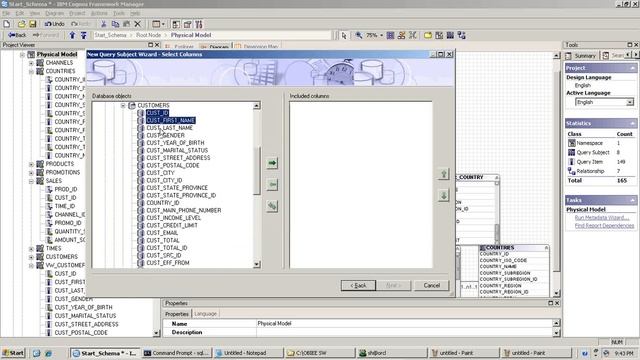Switch to the Language tab in Properties
Image resolution: width=640 pixels, height=360 pixels.
205,314
